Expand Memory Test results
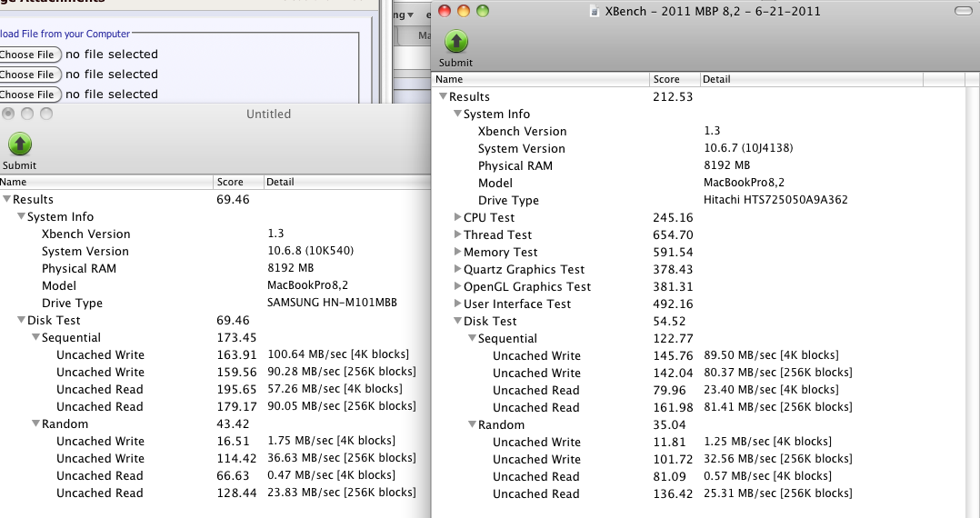 457,252
